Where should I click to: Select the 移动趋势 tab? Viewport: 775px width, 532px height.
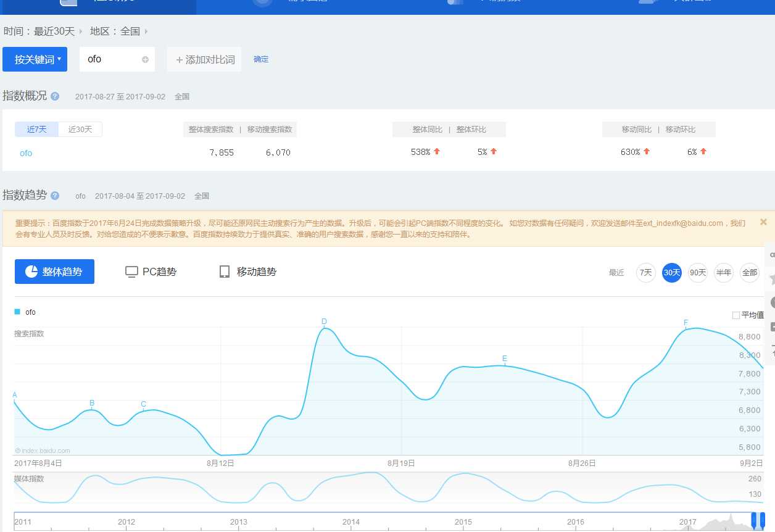click(x=248, y=272)
